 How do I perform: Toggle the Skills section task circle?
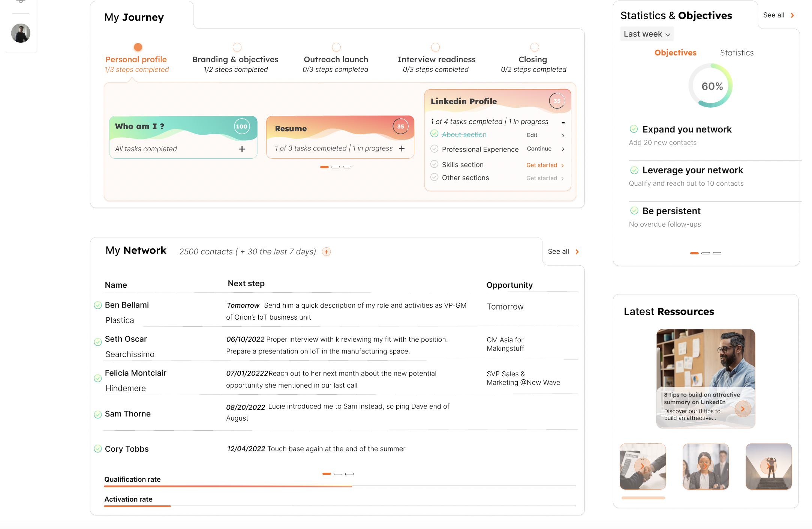434,164
